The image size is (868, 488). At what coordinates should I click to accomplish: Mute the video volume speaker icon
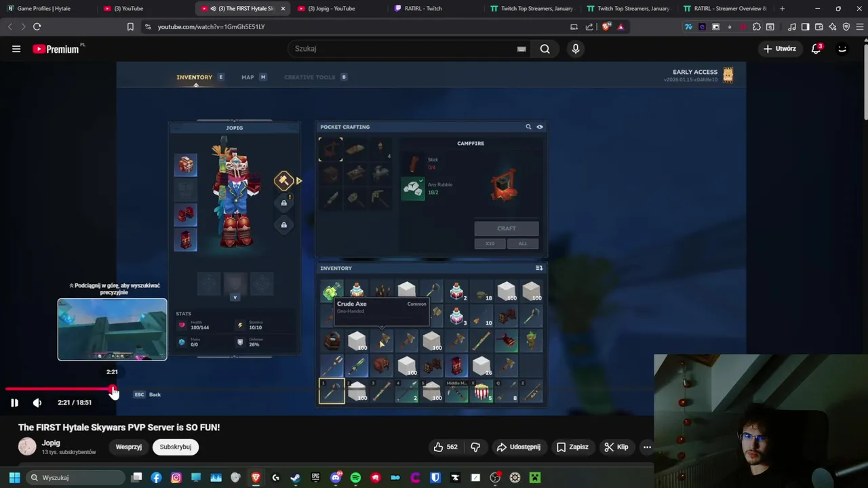click(37, 403)
